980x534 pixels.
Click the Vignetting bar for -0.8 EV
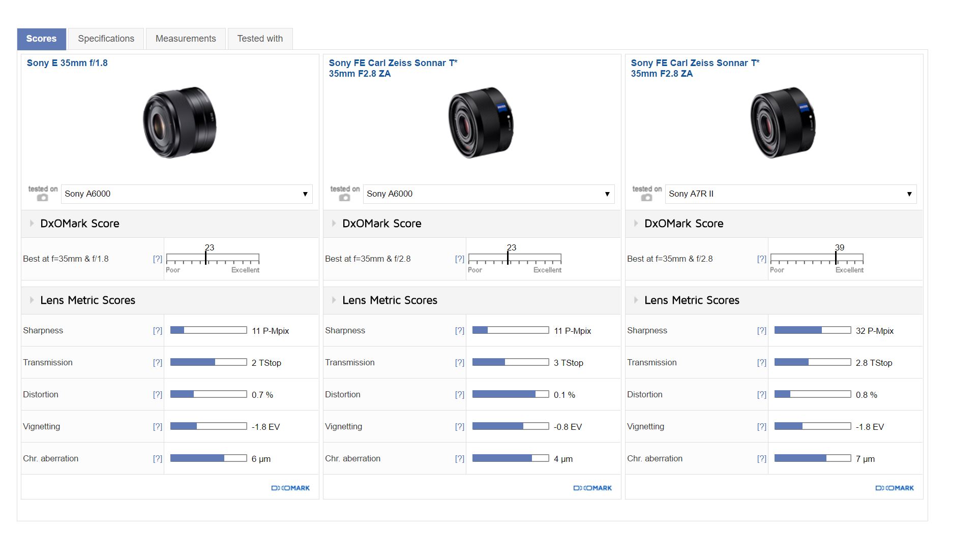[x=511, y=426]
